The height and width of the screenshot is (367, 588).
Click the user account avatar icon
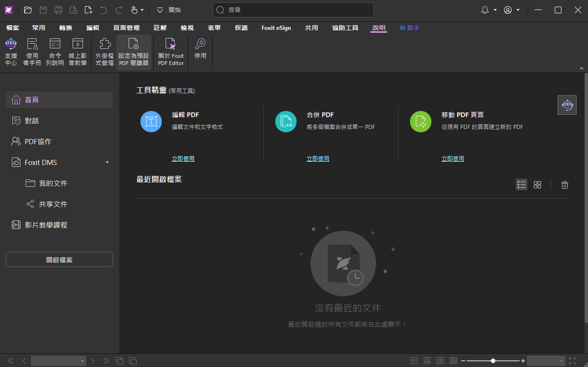[508, 10]
